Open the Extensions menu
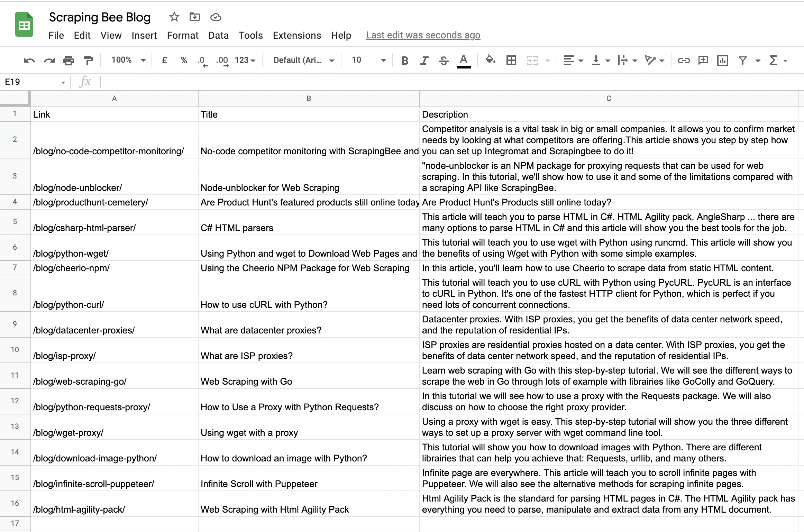This screenshot has width=804, height=532. [x=297, y=35]
